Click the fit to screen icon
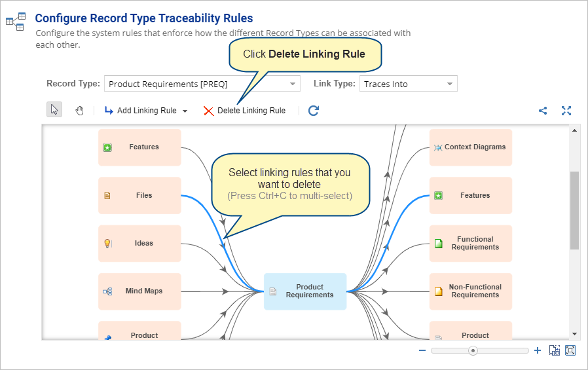This screenshot has width=588, height=370. [570, 350]
